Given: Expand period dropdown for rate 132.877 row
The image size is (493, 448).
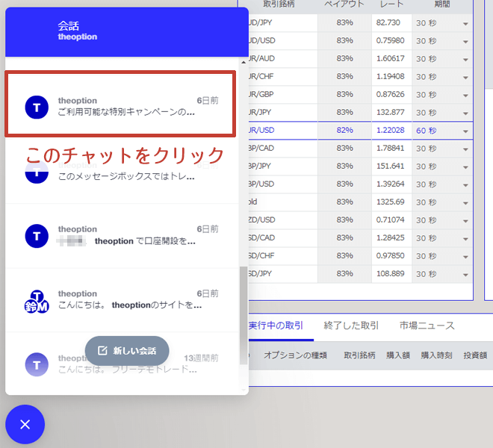Looking at the screenshot, I should (x=465, y=113).
